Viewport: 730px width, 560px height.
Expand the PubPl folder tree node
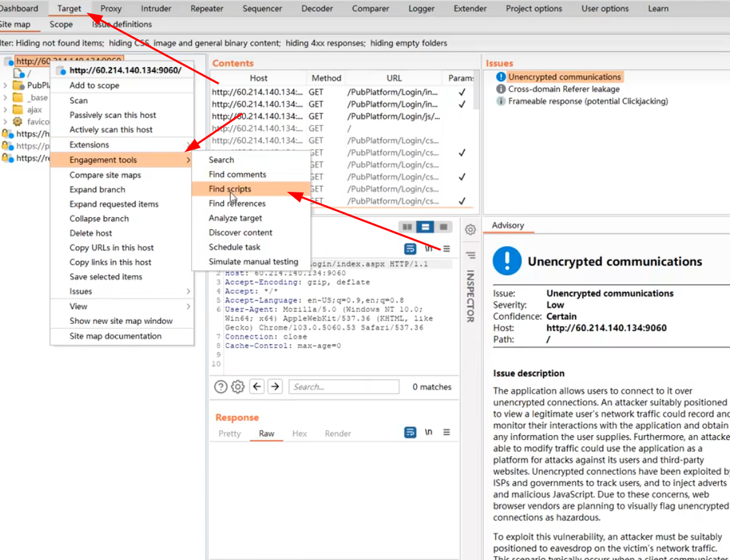point(5,85)
